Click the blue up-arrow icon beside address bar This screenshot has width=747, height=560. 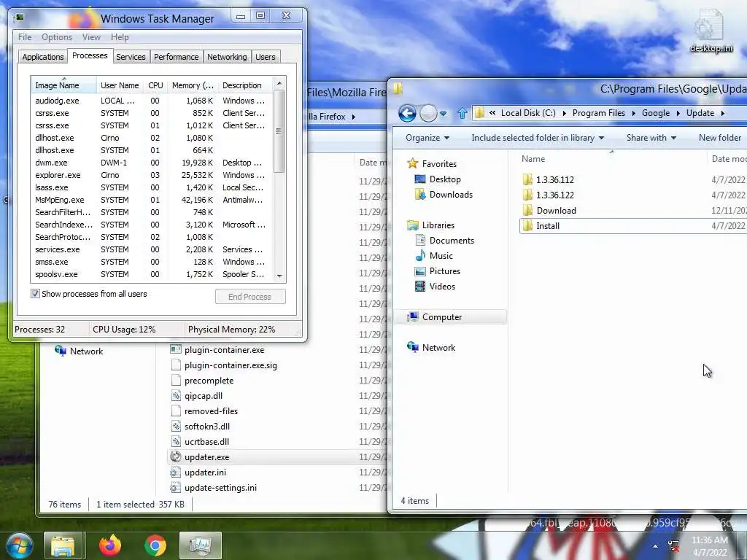[462, 113]
